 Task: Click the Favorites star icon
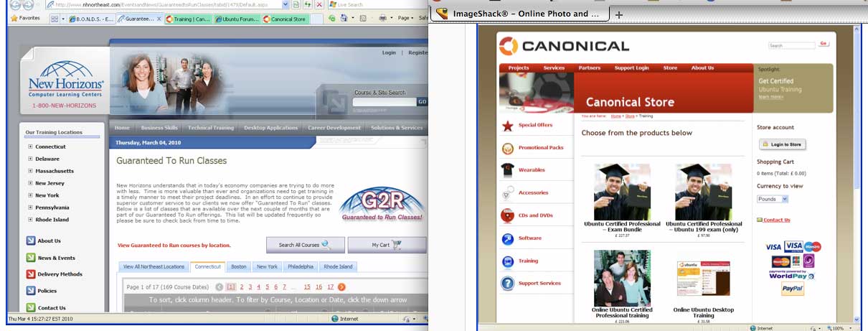tap(14, 19)
